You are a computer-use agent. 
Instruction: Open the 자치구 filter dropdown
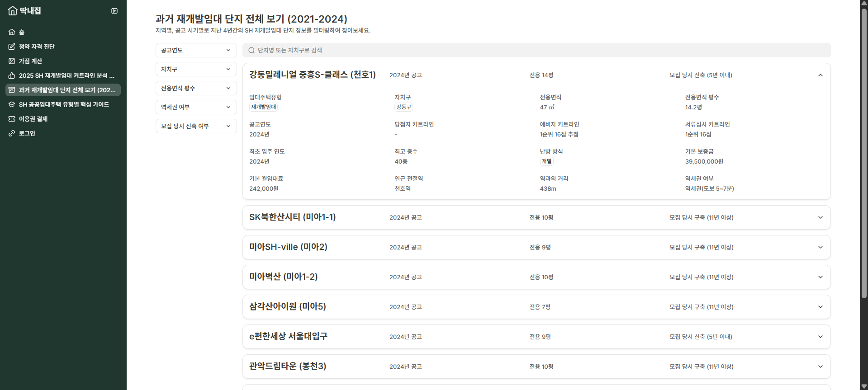point(196,69)
